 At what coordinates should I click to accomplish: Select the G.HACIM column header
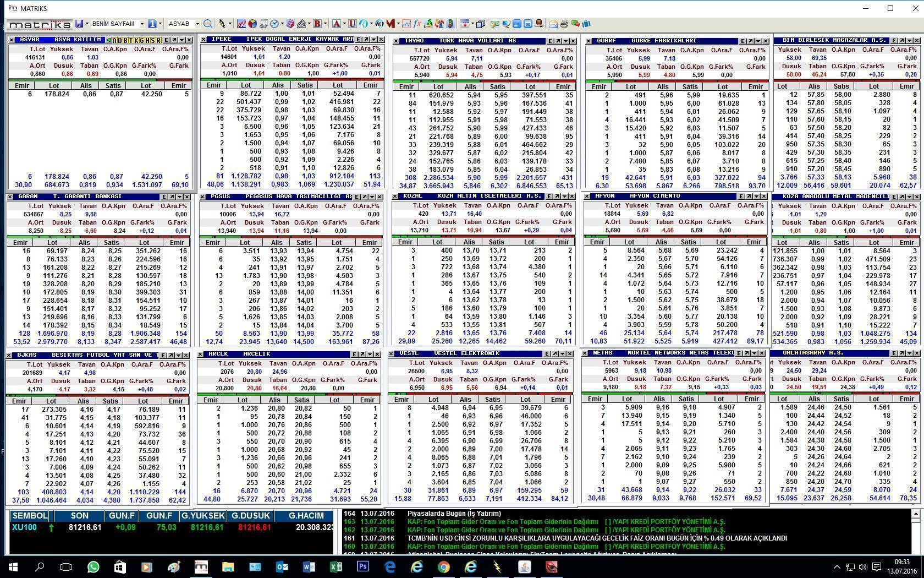coord(306,516)
